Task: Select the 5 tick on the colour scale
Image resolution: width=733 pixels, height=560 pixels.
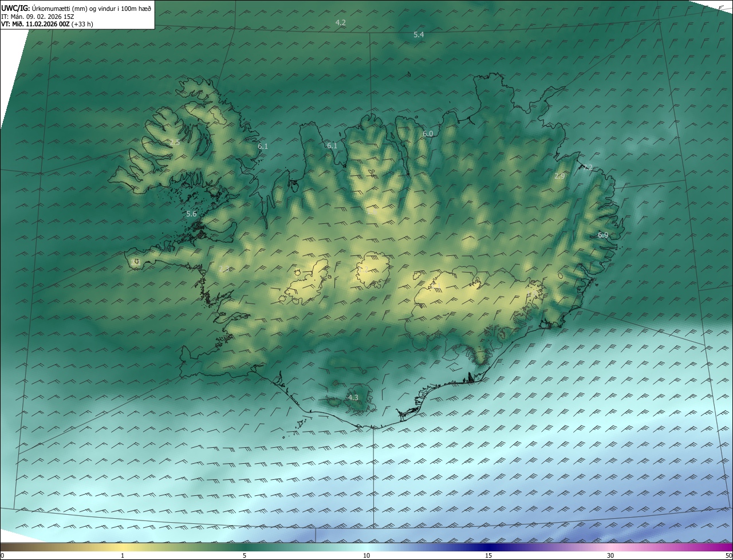Action: pyautogui.click(x=245, y=556)
